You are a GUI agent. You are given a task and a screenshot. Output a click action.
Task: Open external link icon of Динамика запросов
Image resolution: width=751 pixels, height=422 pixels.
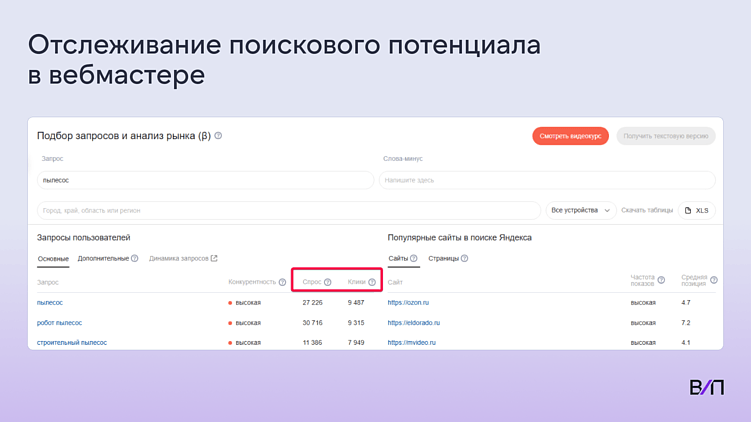pyautogui.click(x=214, y=258)
